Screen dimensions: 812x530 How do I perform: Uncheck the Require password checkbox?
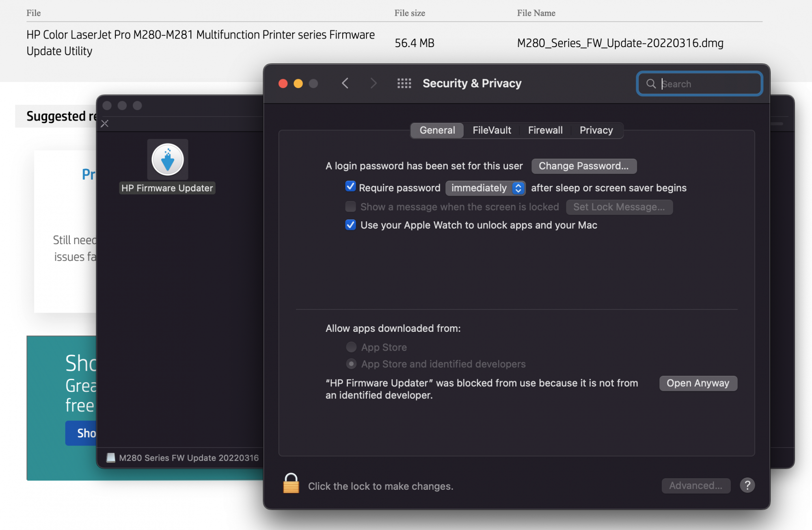(350, 187)
